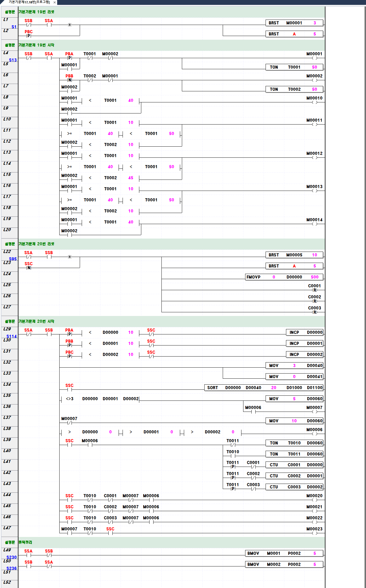This screenshot has height=588, width=366.
Task: Click the M00007 normally-closed contact on line L37
Action: click(x=70, y=423)
